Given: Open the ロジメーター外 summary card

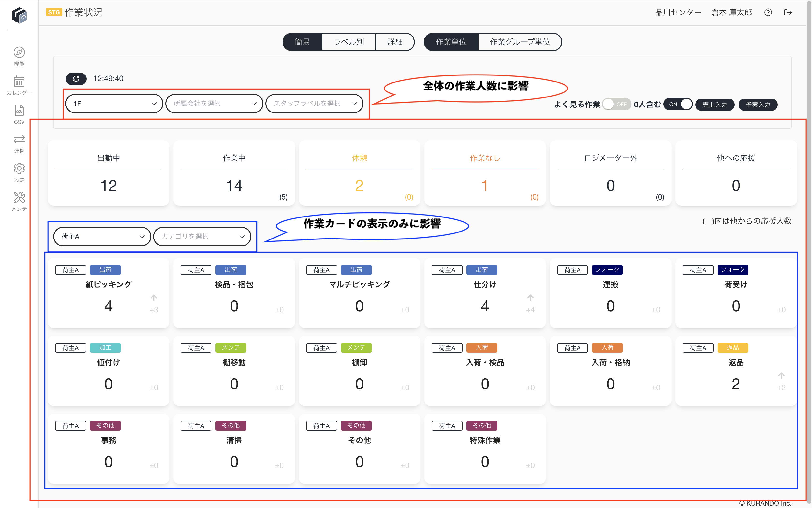Looking at the screenshot, I should point(610,173).
